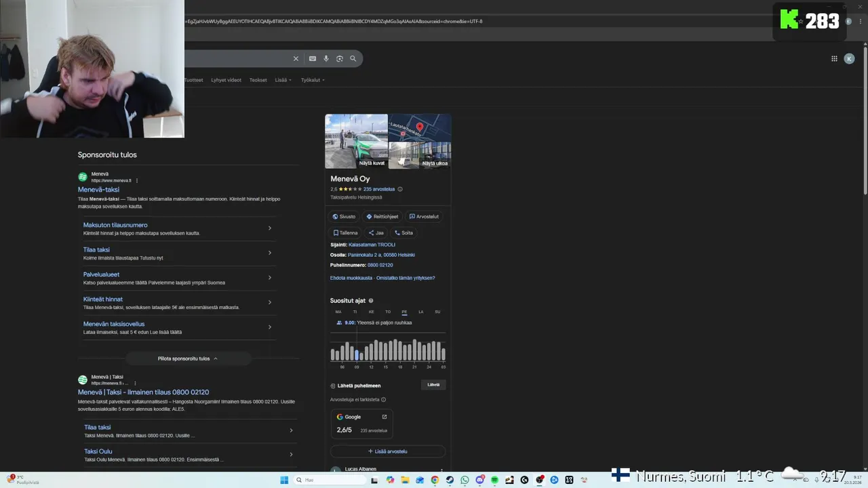Click Lisää arvostelu add review button
This screenshot has width=868, height=488.
[388, 451]
